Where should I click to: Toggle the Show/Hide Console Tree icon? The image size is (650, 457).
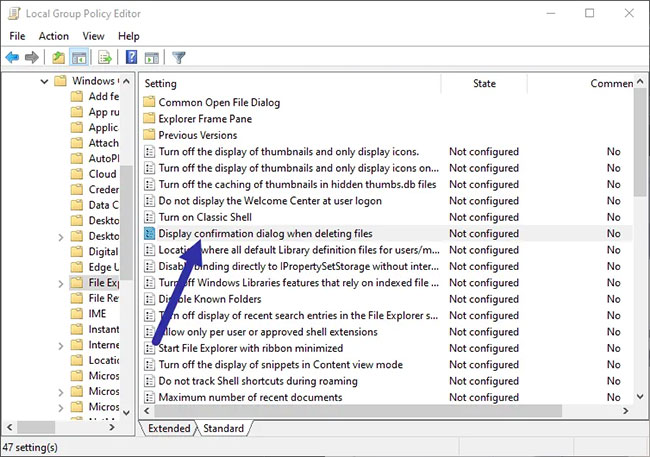click(x=80, y=57)
